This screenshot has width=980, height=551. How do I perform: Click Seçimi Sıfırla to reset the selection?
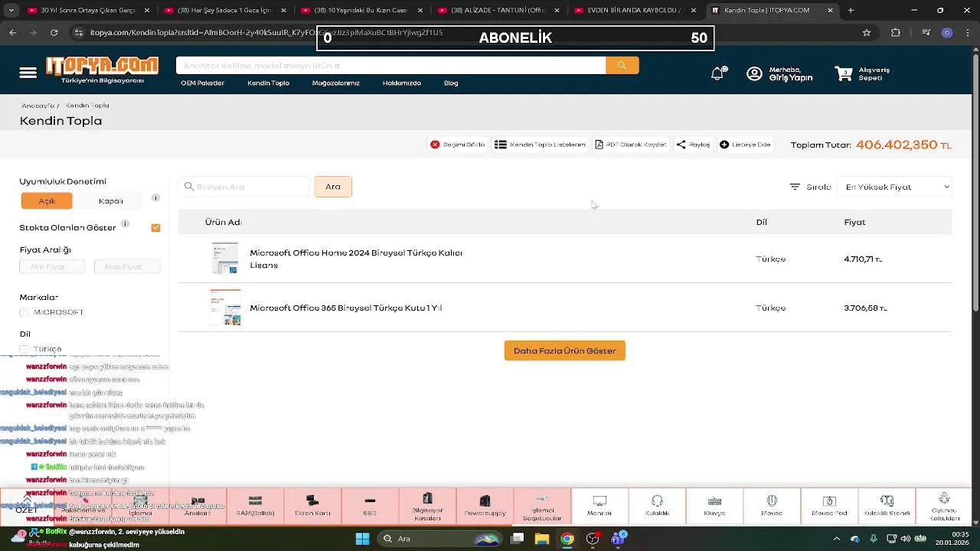click(x=457, y=145)
